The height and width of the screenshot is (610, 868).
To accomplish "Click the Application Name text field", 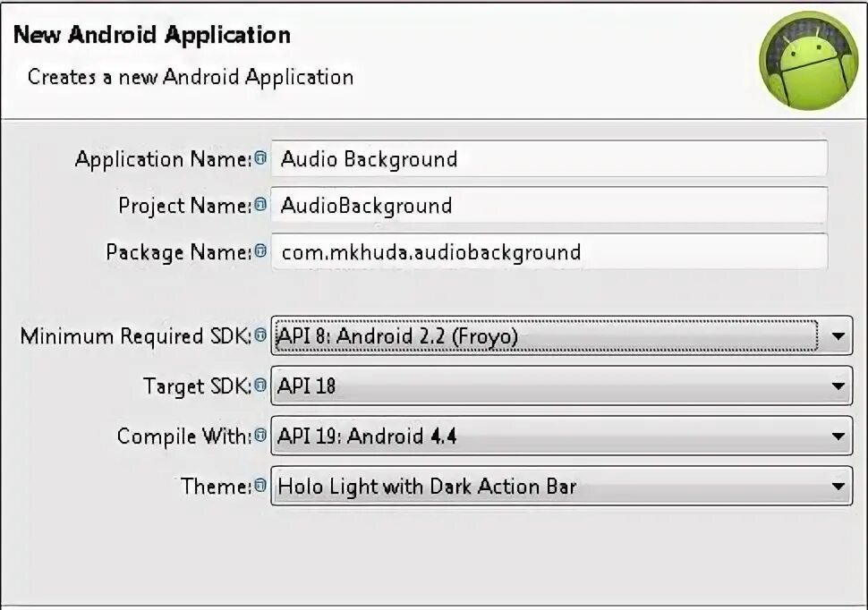I will (x=549, y=159).
